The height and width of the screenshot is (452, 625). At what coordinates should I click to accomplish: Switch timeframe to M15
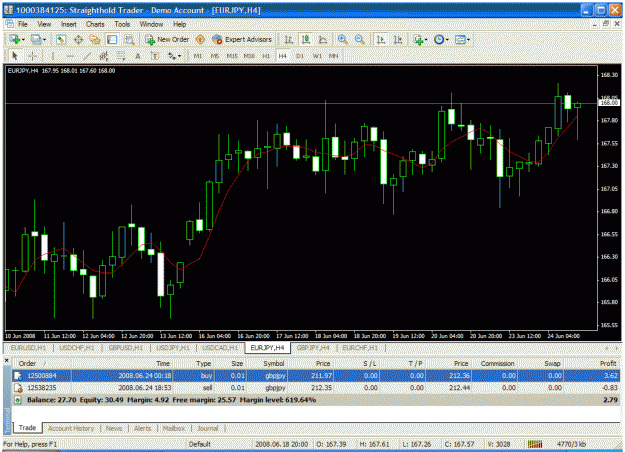[x=232, y=56]
